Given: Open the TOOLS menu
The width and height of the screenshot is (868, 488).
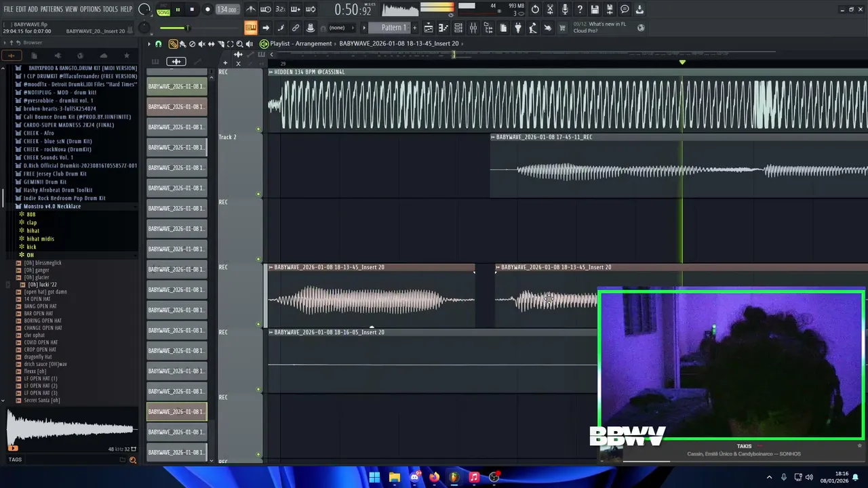Looking at the screenshot, I should coord(110,9).
